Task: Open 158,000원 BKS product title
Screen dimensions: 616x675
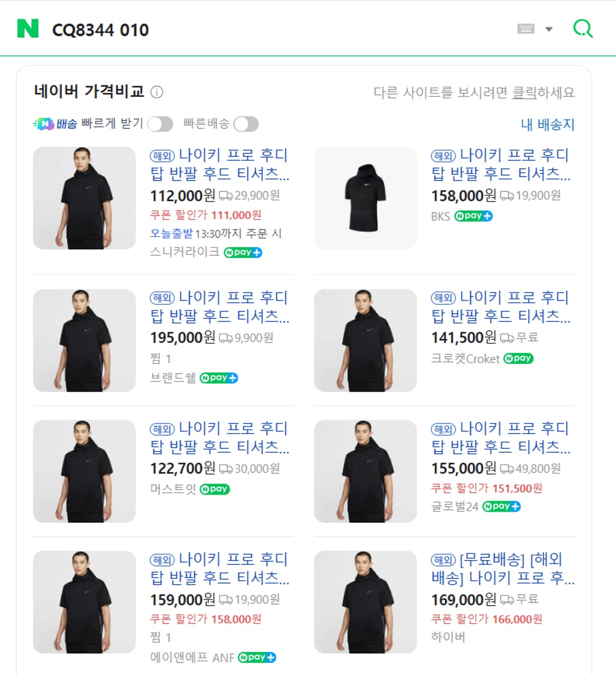Action: click(x=500, y=164)
